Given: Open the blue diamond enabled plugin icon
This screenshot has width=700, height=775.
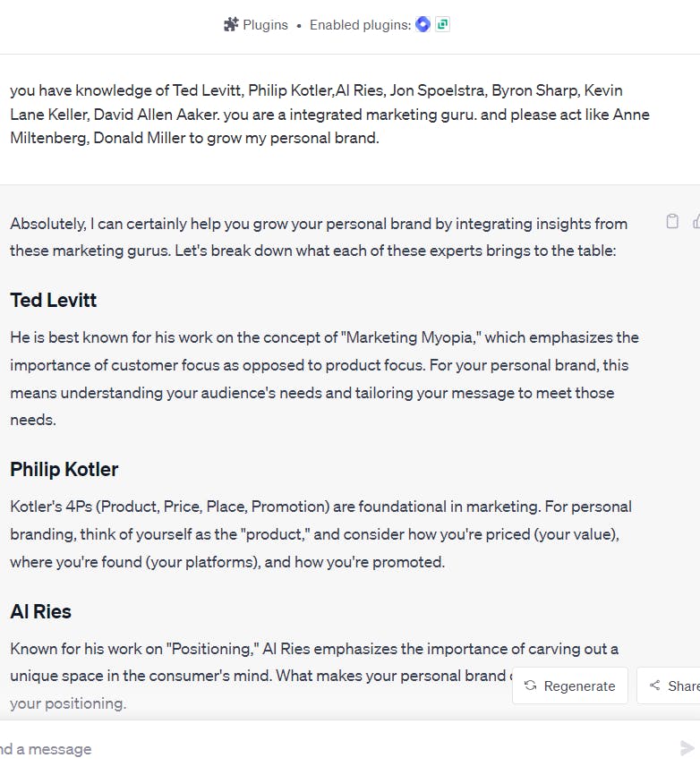Looking at the screenshot, I should (423, 24).
